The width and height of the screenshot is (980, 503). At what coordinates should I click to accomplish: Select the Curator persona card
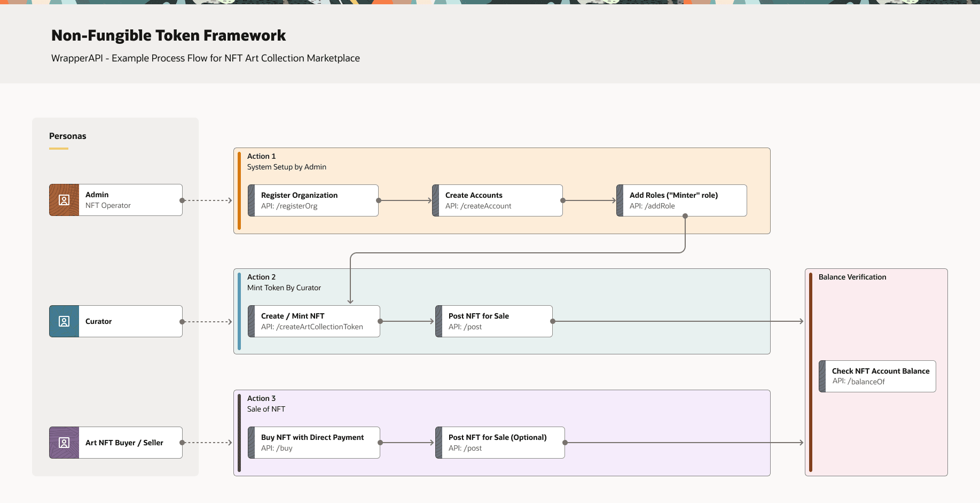[116, 321]
